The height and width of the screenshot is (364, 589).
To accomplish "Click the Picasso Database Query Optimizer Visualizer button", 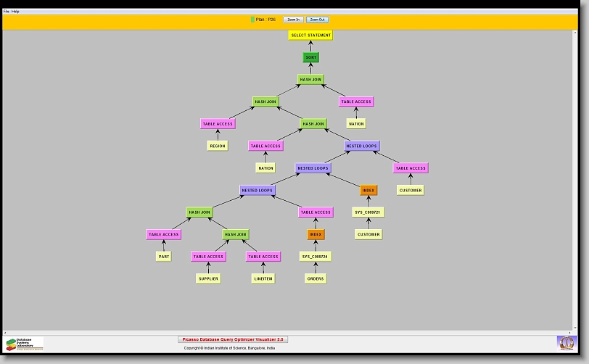I will tap(233, 339).
